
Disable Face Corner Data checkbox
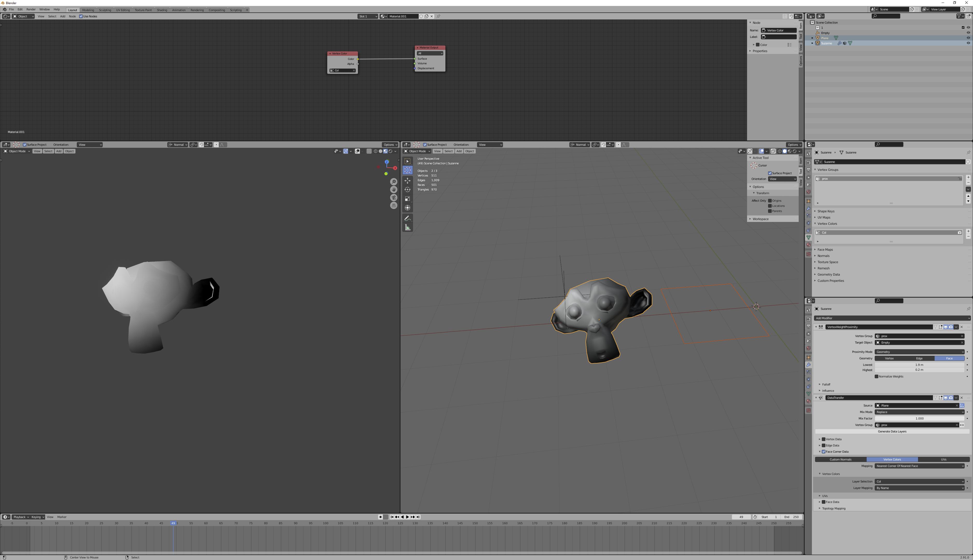click(824, 452)
